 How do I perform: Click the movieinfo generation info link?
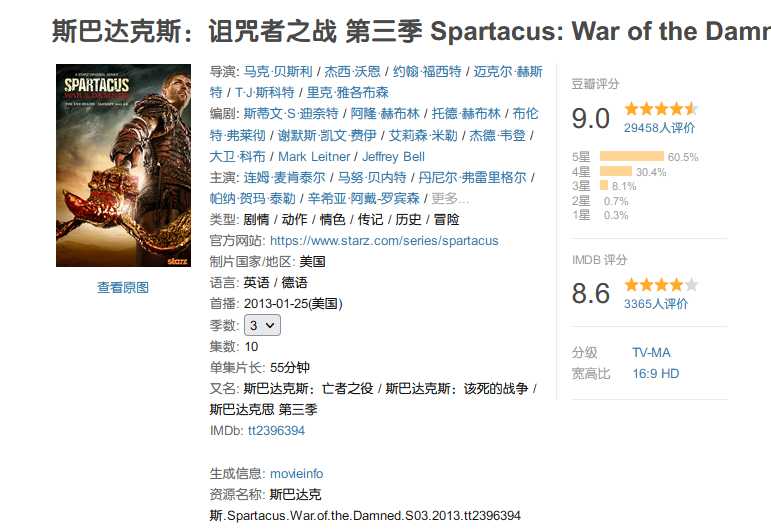(297, 473)
